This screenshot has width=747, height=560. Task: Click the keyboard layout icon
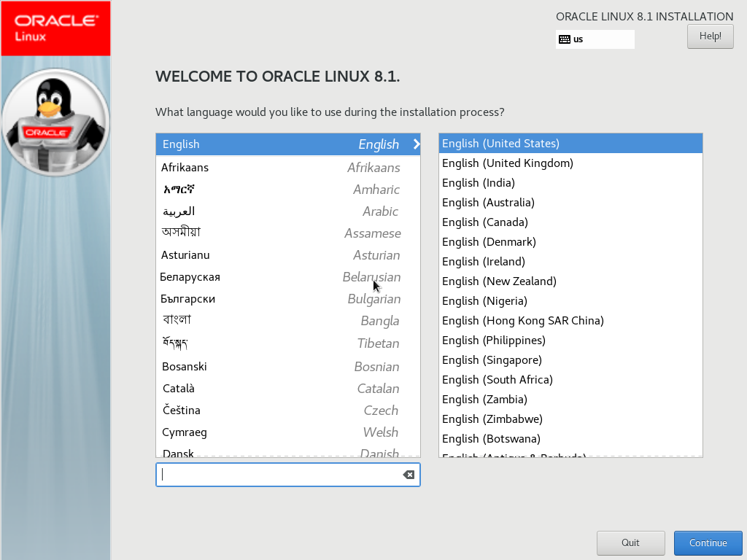tap(565, 39)
